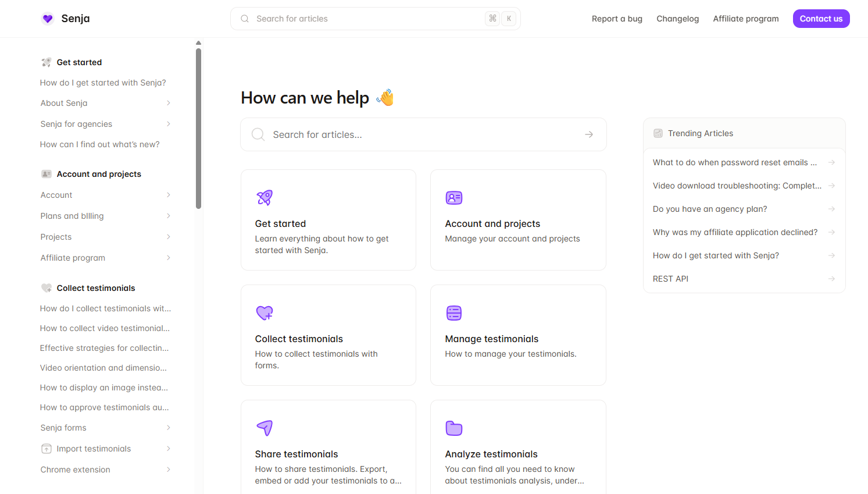Click arrow beside affiliate application declined article
Image resolution: width=868 pixels, height=494 pixels.
coord(832,232)
